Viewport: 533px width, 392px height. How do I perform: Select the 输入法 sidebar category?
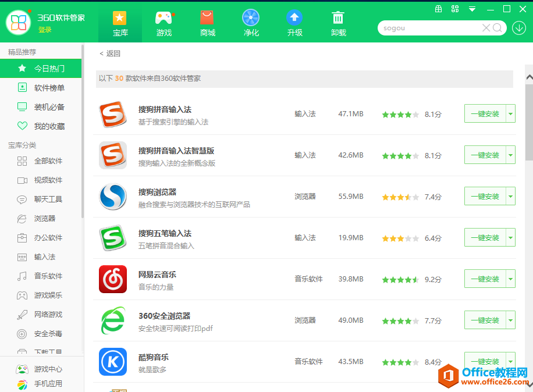point(41,257)
